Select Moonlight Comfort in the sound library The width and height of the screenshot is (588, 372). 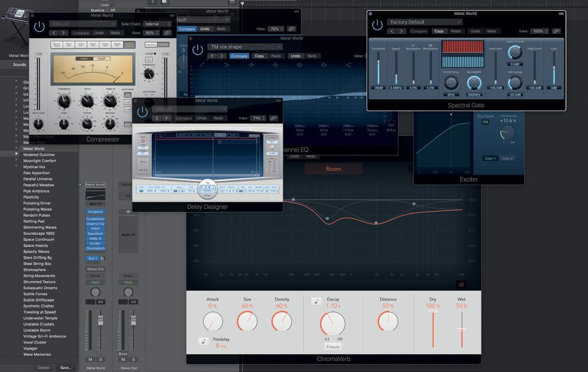40,161
